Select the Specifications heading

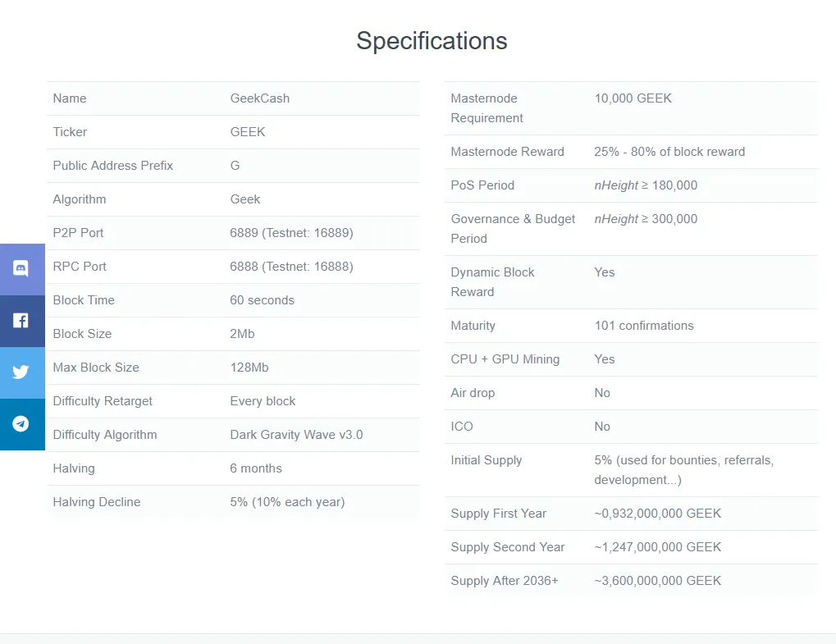click(432, 41)
